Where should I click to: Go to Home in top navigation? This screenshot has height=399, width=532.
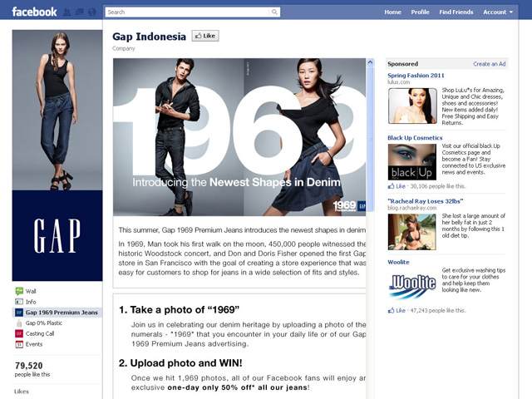pos(392,12)
